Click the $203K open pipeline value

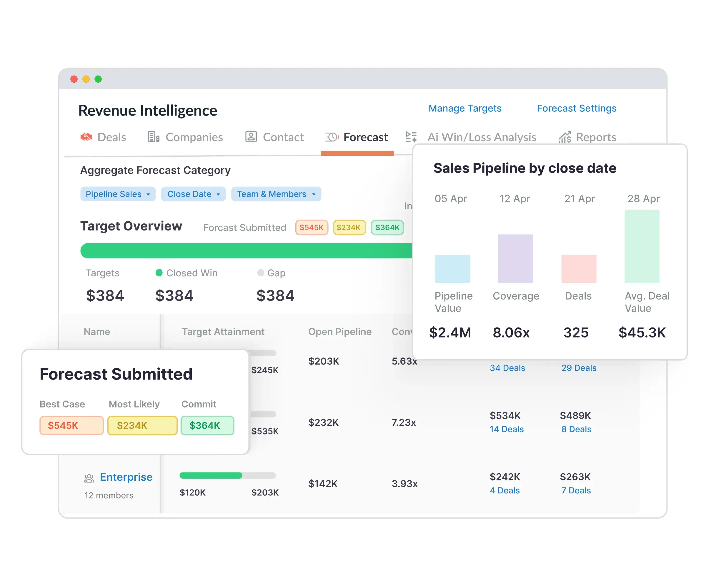coord(324,361)
